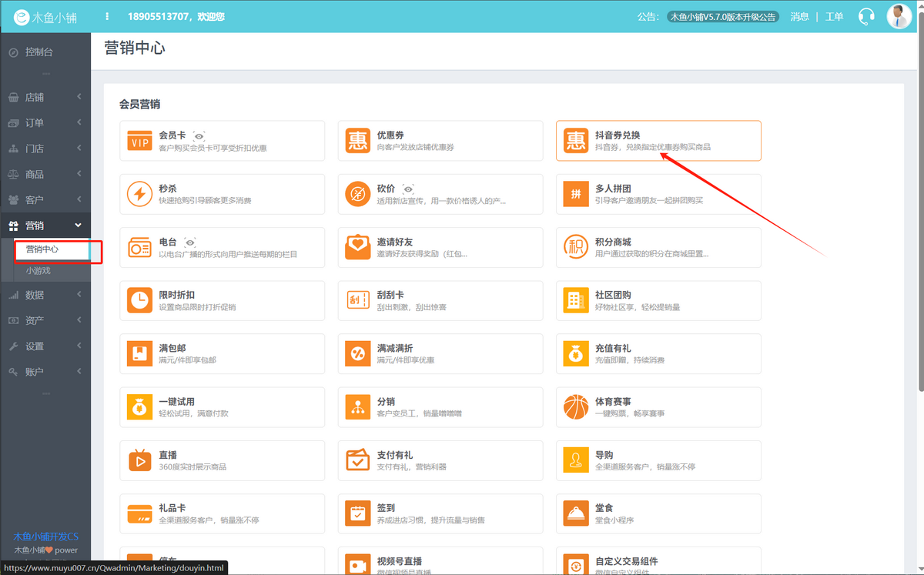Click the 一键试用 icon
This screenshot has width=924, height=575.
click(x=139, y=407)
